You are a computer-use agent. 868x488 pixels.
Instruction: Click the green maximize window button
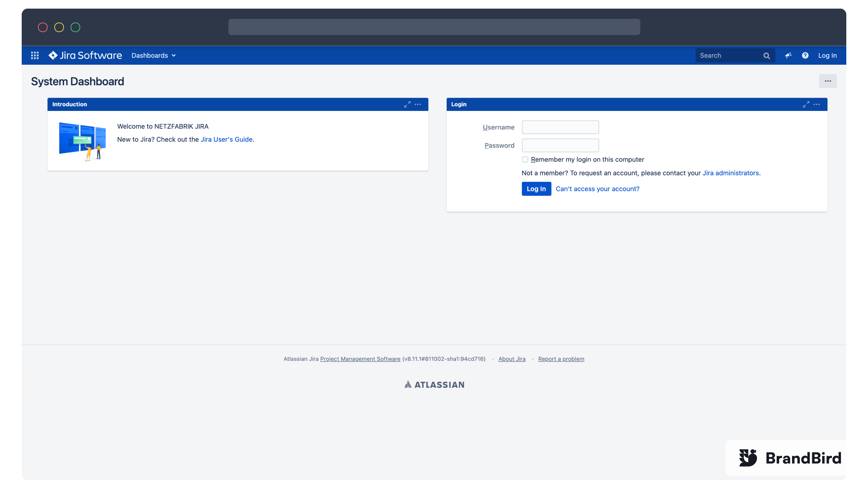click(75, 27)
